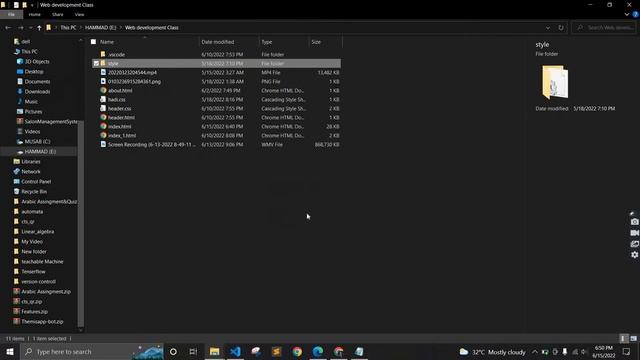The height and width of the screenshot is (360, 640).
Task: Open Google Chrome from taskbar
Action: tap(297, 351)
